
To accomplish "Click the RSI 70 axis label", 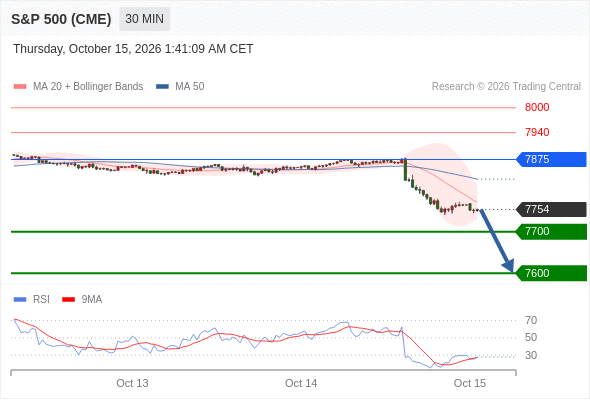I will coord(531,320).
